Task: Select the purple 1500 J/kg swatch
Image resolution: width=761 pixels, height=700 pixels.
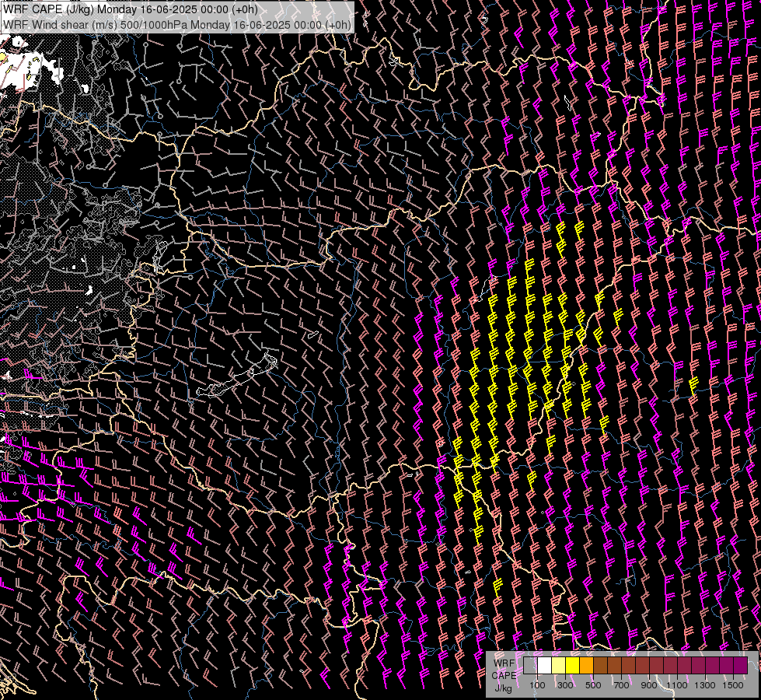Action: [x=741, y=666]
